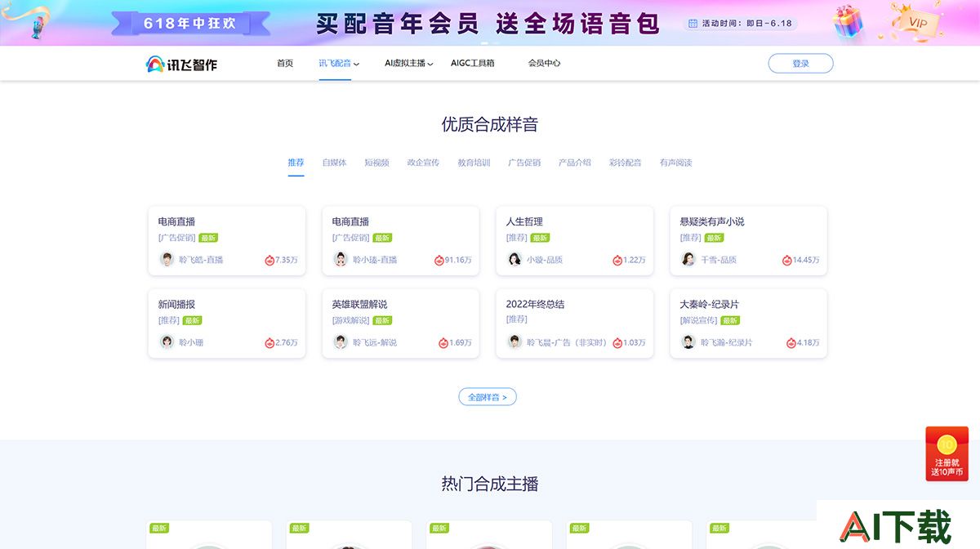This screenshot has width=980, height=549.
Task: Switch to the 广告促销 tab
Action: [x=524, y=163]
